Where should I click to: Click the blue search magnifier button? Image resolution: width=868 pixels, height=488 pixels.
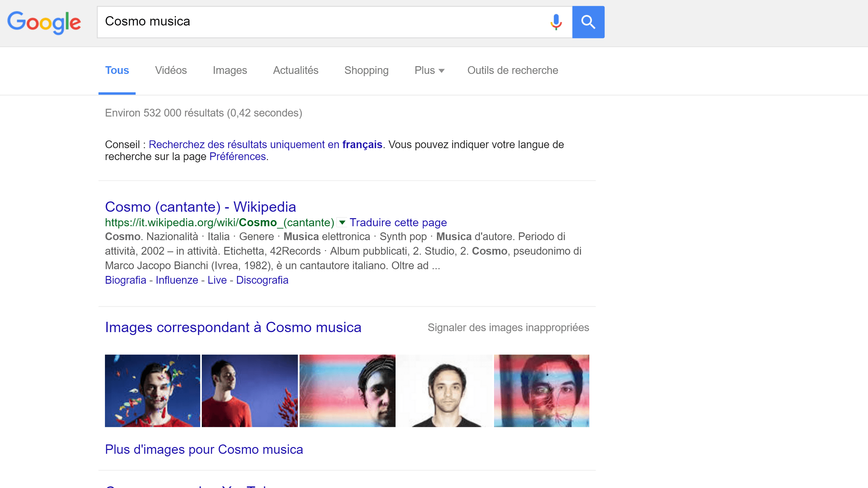[x=588, y=22]
